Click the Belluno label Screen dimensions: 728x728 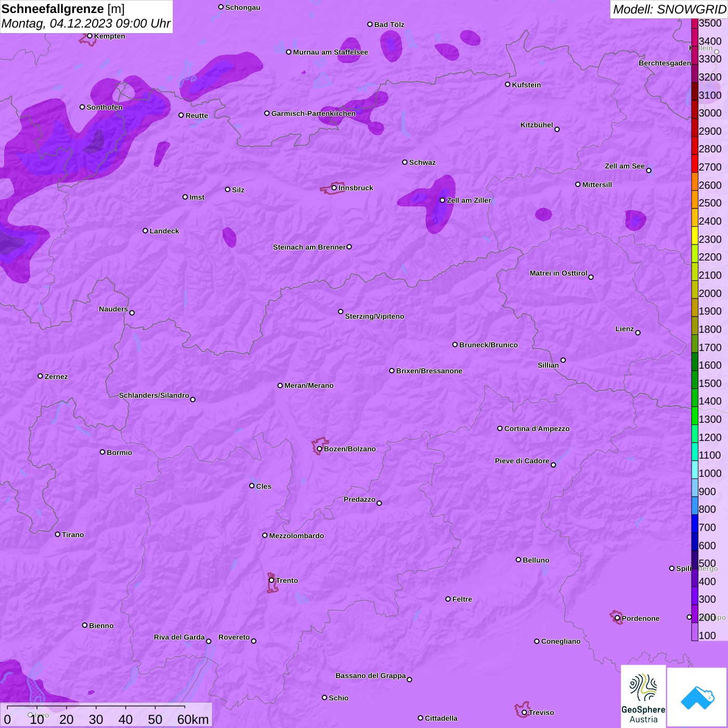coord(536,560)
